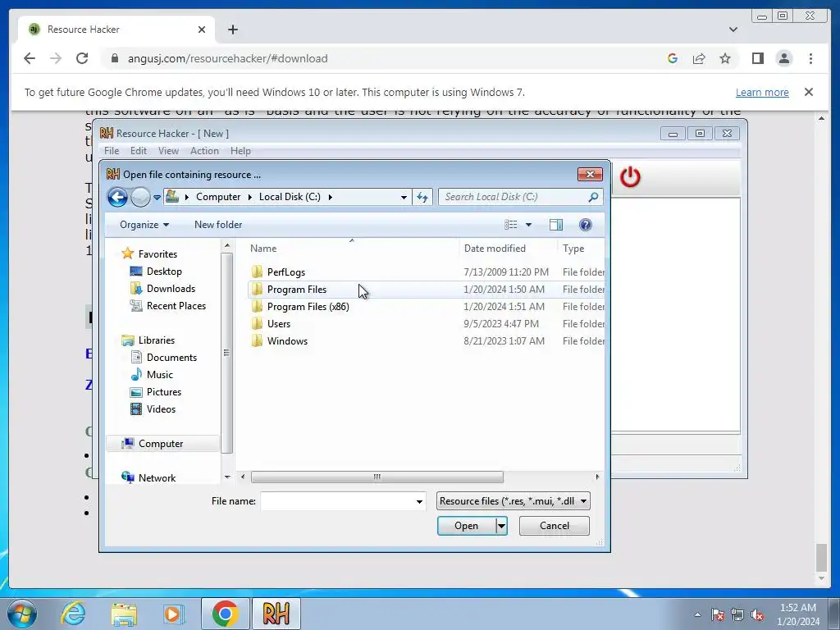Image resolution: width=840 pixels, height=630 pixels.
Task: Open the view options dropdown arrow
Action: (529, 225)
